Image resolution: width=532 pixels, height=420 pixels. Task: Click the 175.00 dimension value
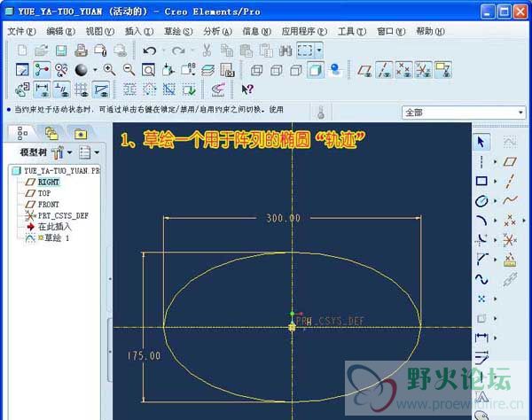pyautogui.click(x=144, y=355)
